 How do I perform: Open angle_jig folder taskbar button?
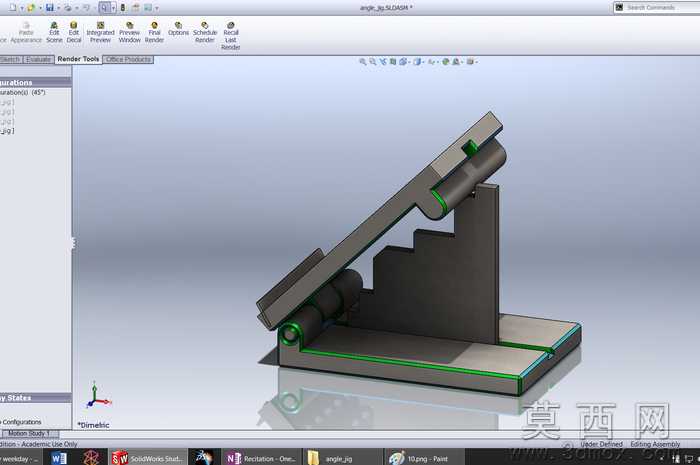coord(342,458)
